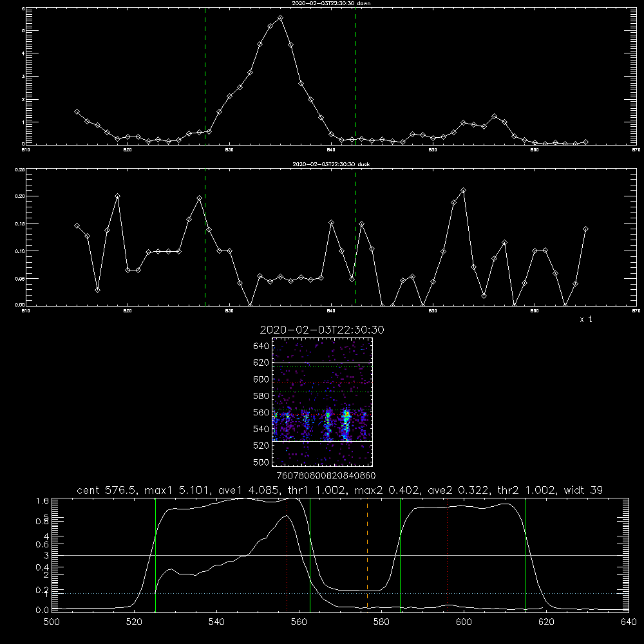
Task: Click the '500' y-axis label of spectrogram
Action: point(261,462)
